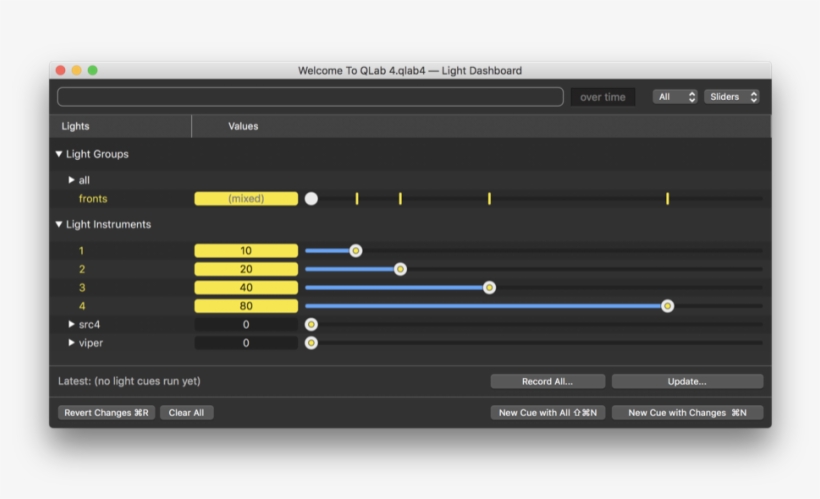This screenshot has height=499, width=820.
Task: Click instrument 4 slider handle
Action: 667,305
